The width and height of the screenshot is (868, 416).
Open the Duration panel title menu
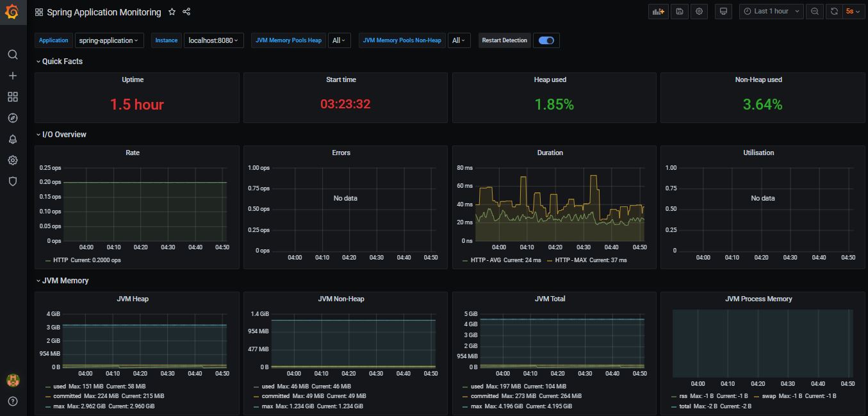[550, 153]
